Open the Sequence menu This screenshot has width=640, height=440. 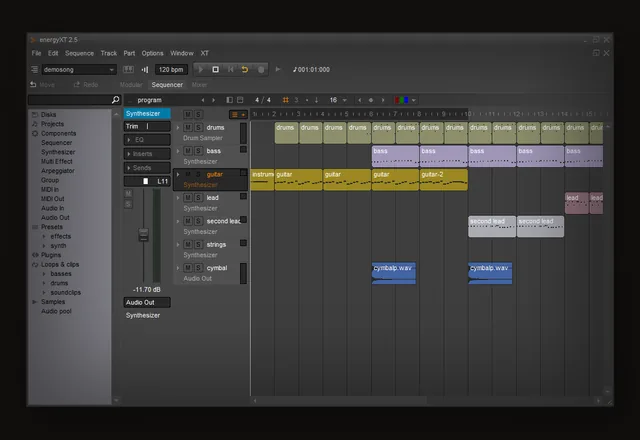click(x=79, y=53)
